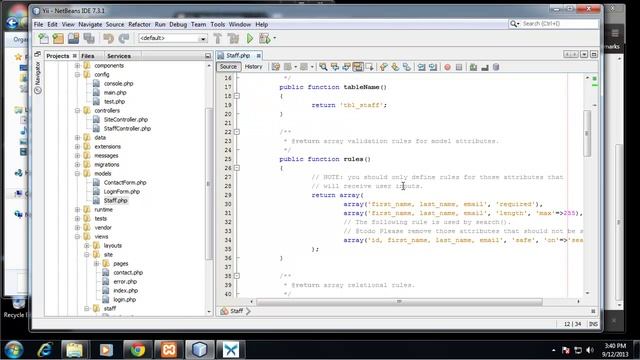Screen dimensions: 640x360
Task: Find Previous Occurrence editor icon
Action: (335, 67)
